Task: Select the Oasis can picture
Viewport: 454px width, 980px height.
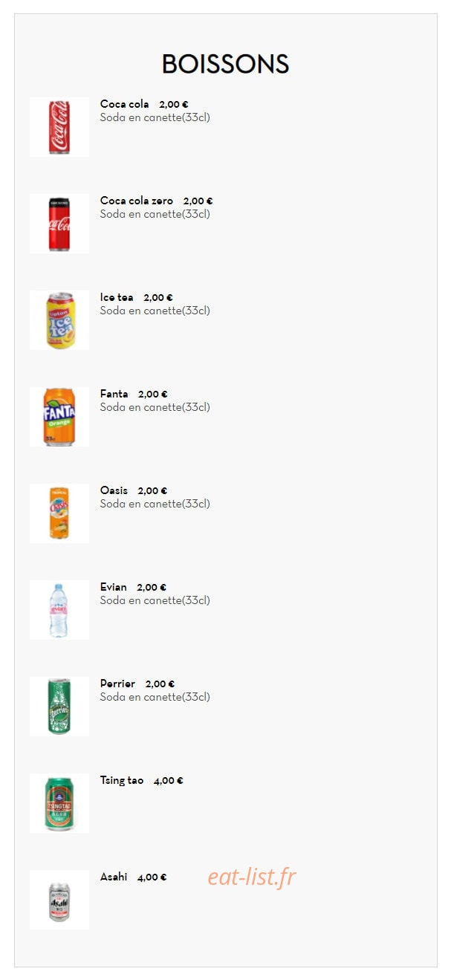Action: [59, 513]
